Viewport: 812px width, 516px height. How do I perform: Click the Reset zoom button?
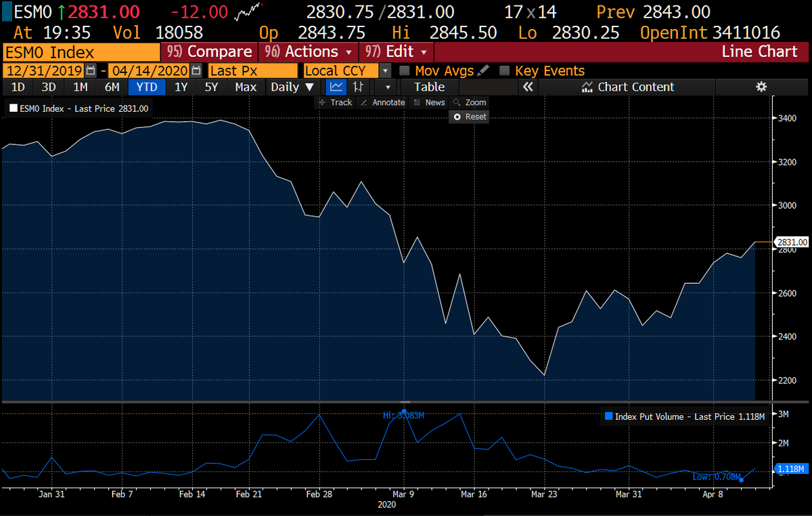470,116
